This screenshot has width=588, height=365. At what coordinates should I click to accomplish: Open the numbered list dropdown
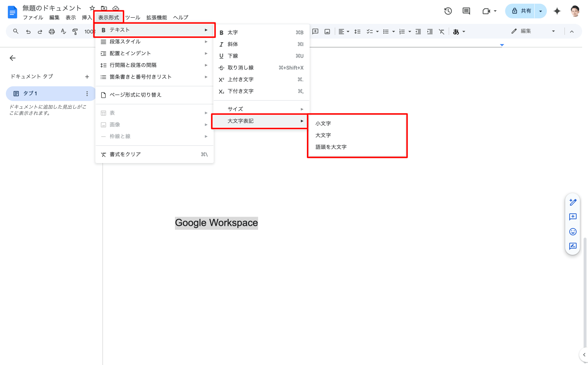pos(405,32)
